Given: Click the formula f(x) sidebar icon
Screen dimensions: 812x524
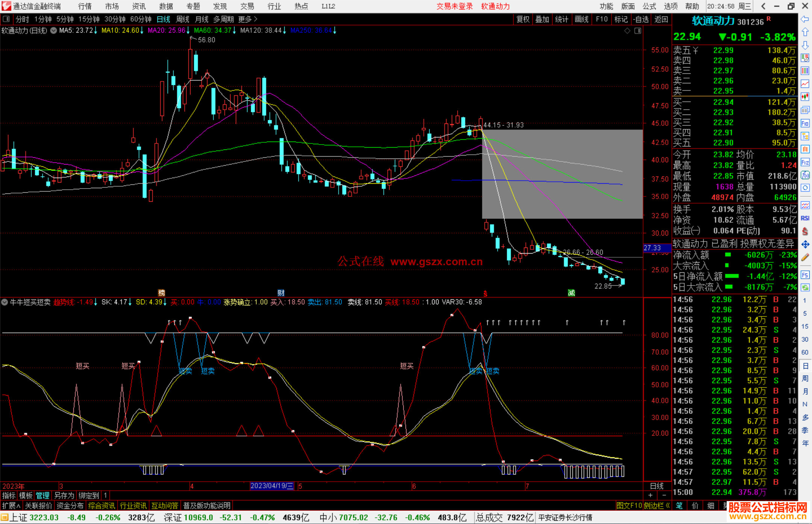Looking at the screenshot, I should [805, 175].
